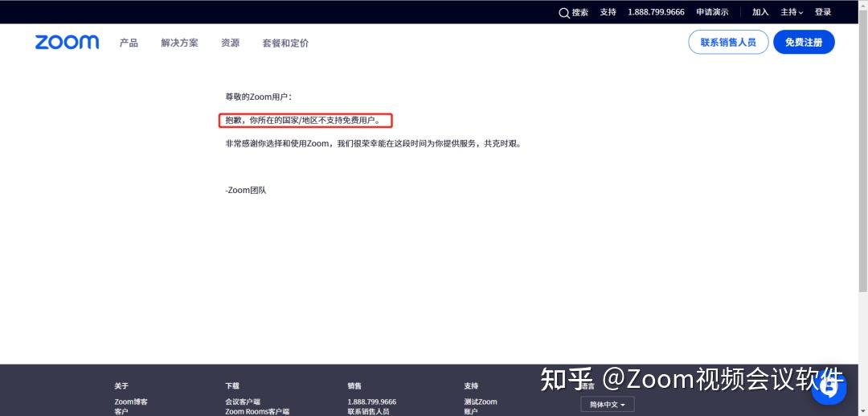Open the 简体中文 language dropdown
Screen dimensions: 868x416
coord(608,405)
